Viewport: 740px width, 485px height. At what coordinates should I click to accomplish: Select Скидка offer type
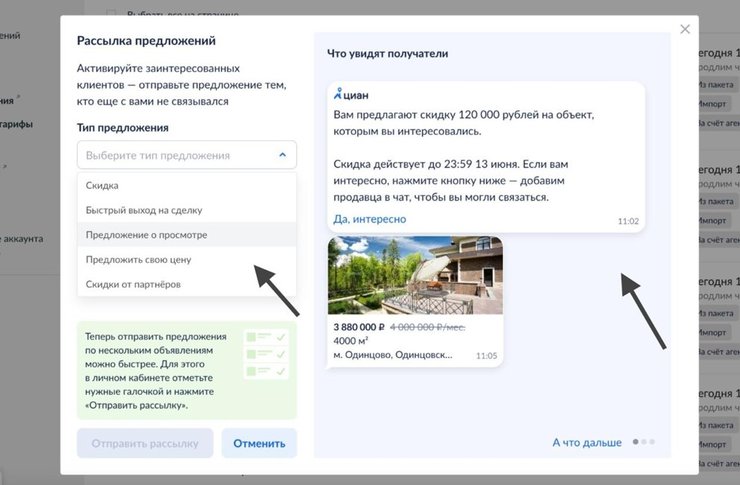187,185
